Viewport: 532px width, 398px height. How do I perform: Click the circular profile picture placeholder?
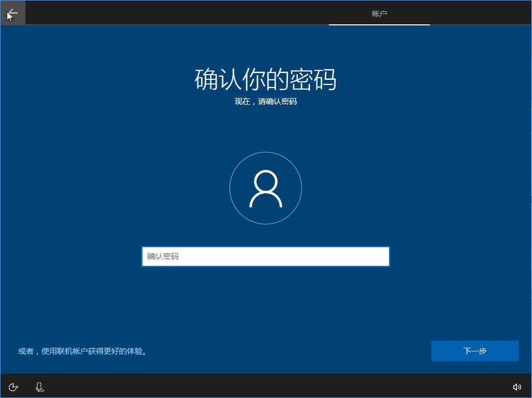(265, 188)
